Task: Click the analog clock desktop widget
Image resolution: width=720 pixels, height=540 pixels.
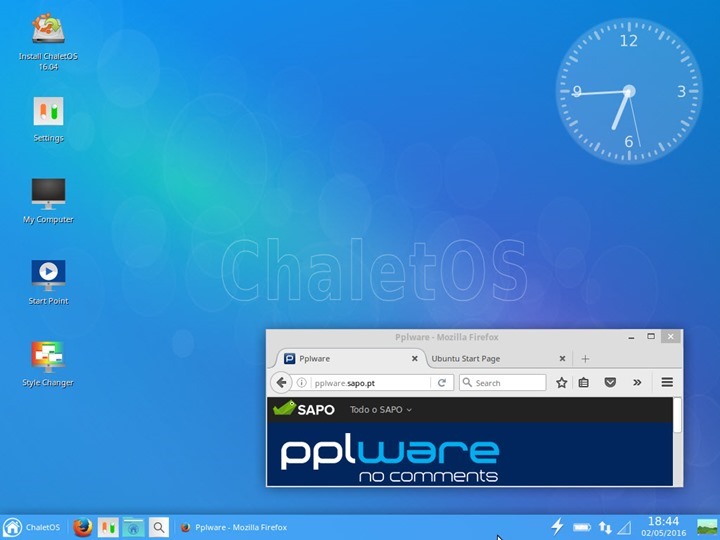Action: [629, 91]
